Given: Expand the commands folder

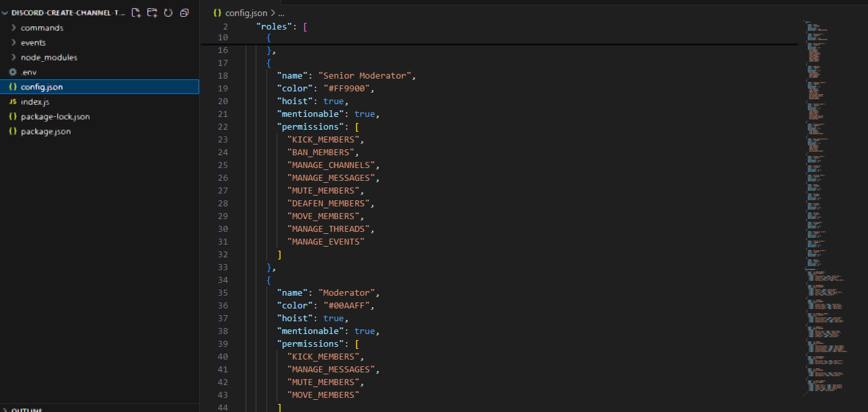Looking at the screenshot, I should pos(14,28).
